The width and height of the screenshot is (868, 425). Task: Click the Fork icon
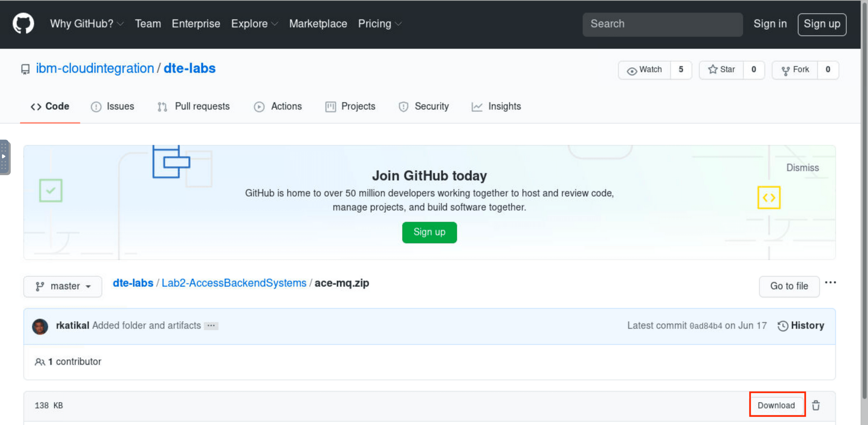[x=786, y=70]
